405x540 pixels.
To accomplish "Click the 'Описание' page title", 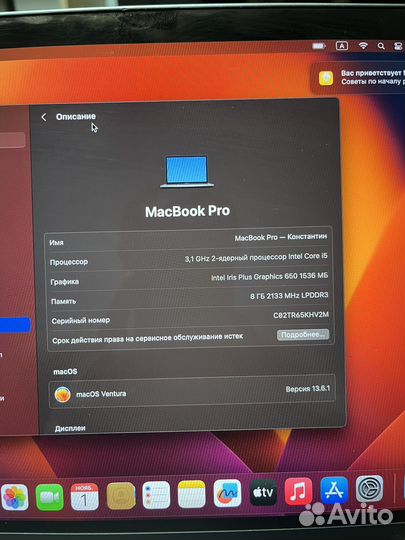I will (76, 117).
